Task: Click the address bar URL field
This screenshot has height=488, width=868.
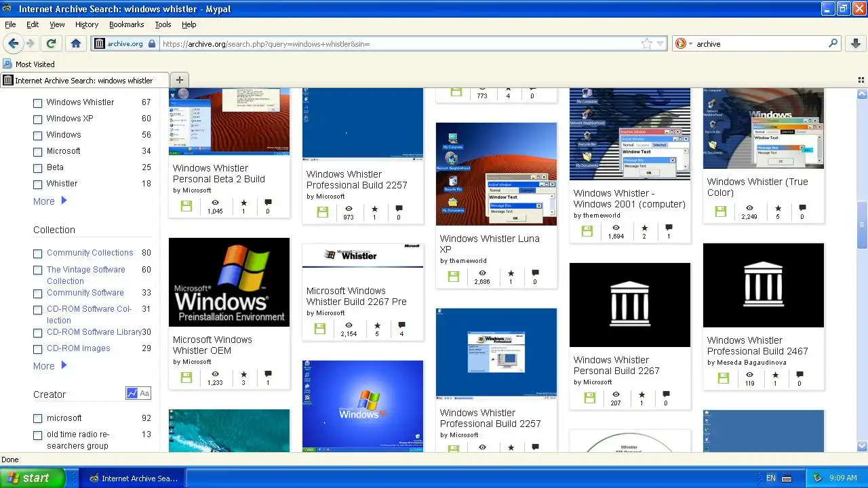Action: point(399,43)
